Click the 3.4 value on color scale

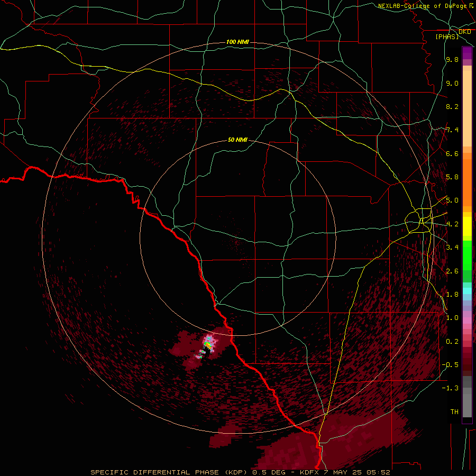click(x=452, y=248)
